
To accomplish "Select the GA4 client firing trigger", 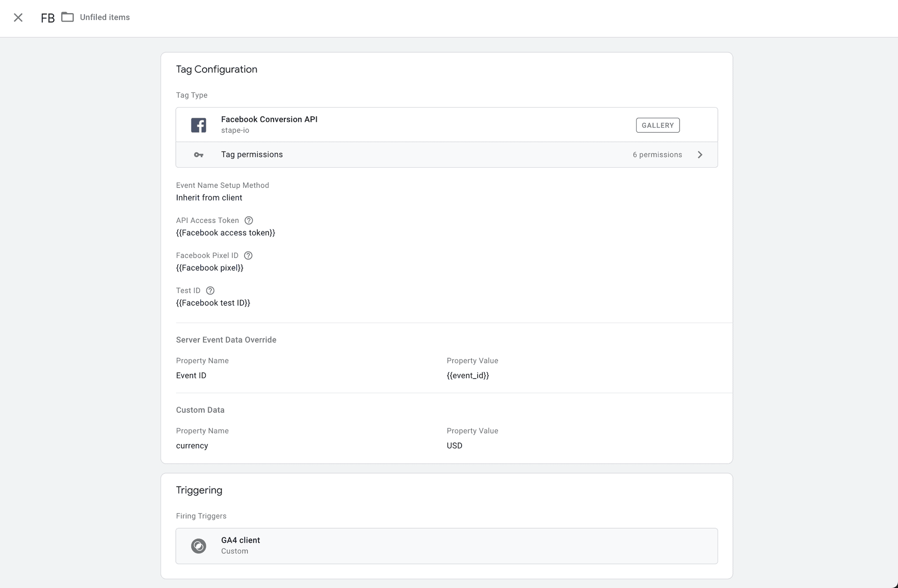I will (446, 545).
